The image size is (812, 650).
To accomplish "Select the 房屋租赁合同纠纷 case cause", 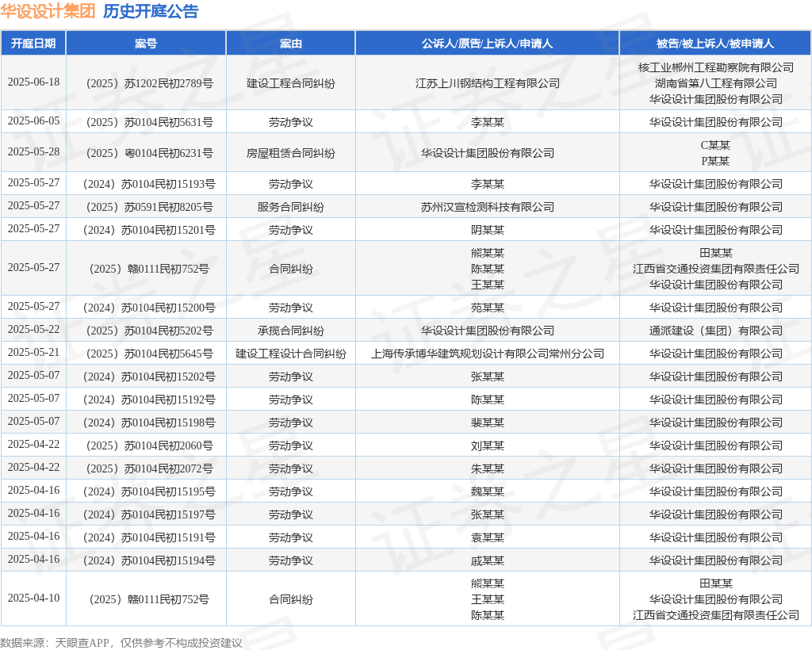I will pos(291,153).
